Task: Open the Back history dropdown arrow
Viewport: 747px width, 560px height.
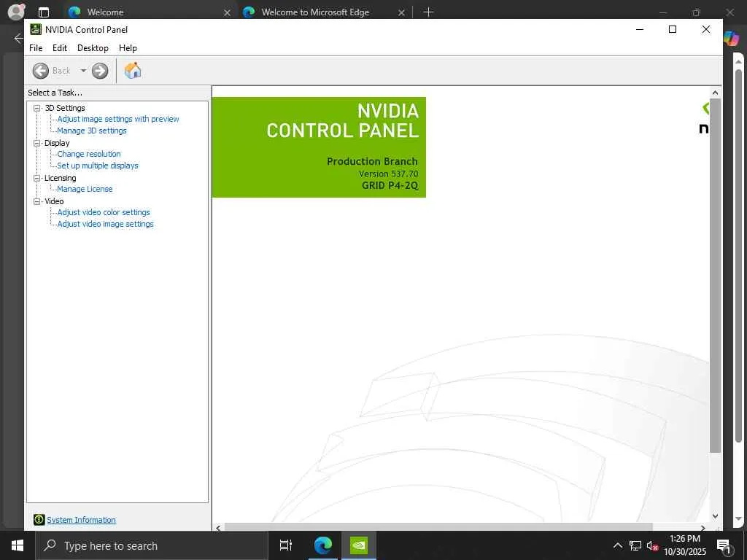Action: point(83,71)
